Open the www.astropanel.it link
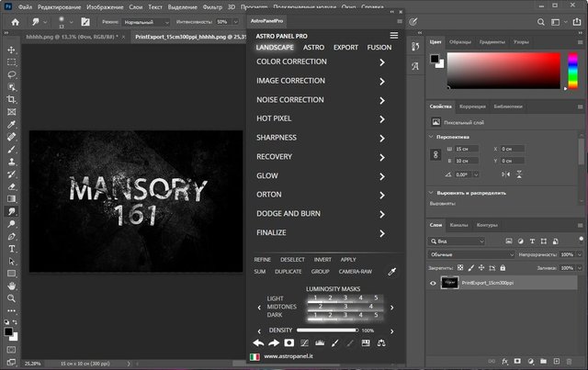 click(288, 356)
